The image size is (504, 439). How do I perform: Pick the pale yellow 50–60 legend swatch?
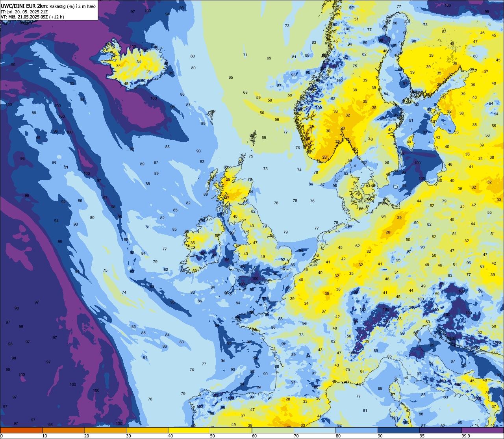(x=231, y=430)
